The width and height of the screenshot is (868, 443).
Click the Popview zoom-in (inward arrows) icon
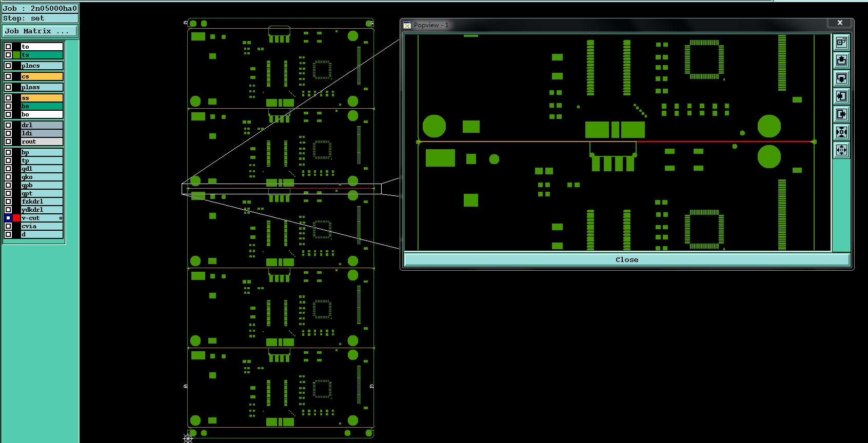[x=841, y=132]
